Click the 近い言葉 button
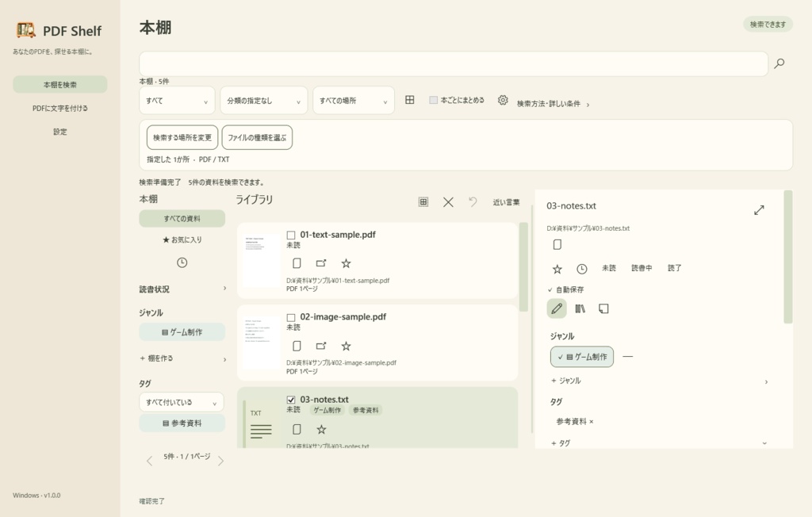 point(507,202)
